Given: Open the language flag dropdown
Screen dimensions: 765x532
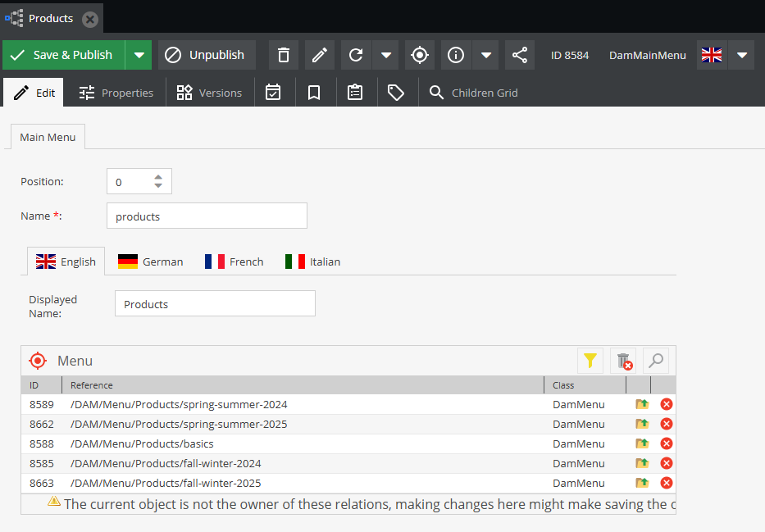Looking at the screenshot, I should click(741, 55).
